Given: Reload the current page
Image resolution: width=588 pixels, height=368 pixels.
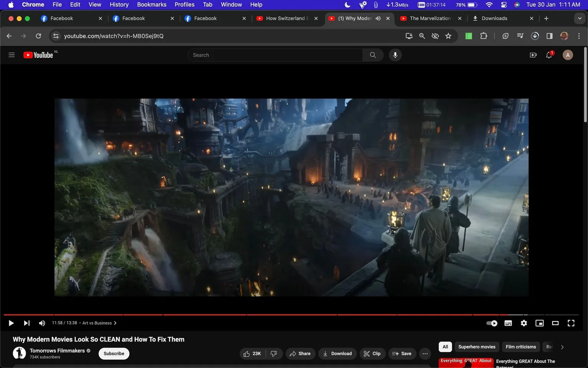Looking at the screenshot, I should coord(38,36).
